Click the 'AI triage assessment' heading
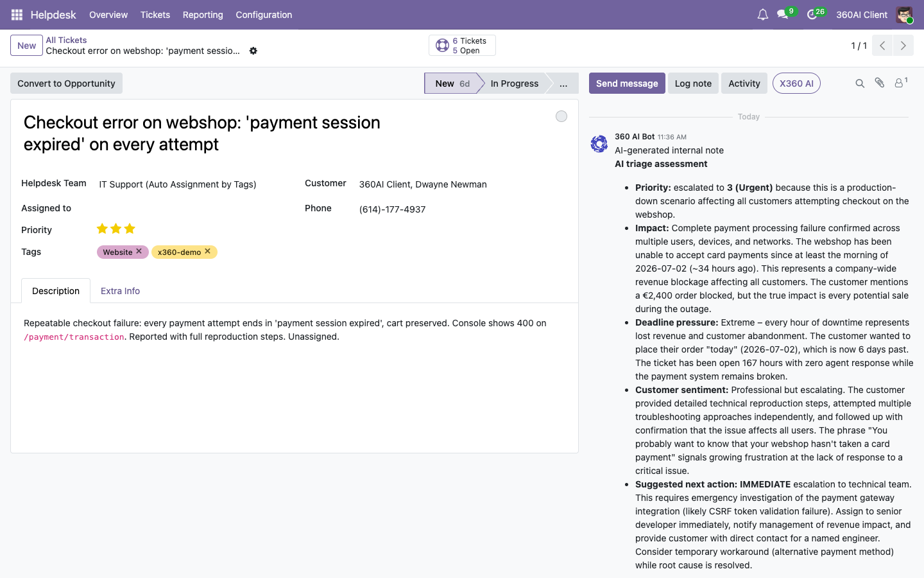Screen dimensions: 924x578 pyautogui.click(x=661, y=164)
